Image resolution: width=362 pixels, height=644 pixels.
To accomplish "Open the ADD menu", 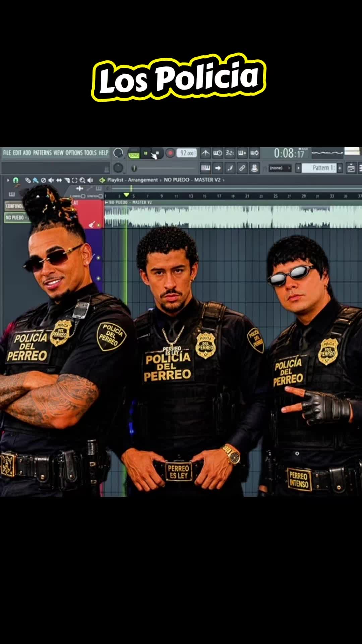I will pyautogui.click(x=27, y=153).
